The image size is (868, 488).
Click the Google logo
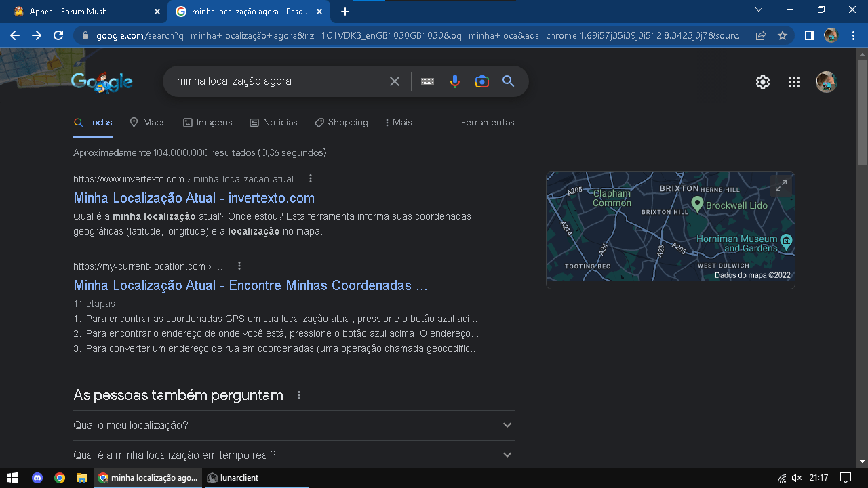click(102, 81)
